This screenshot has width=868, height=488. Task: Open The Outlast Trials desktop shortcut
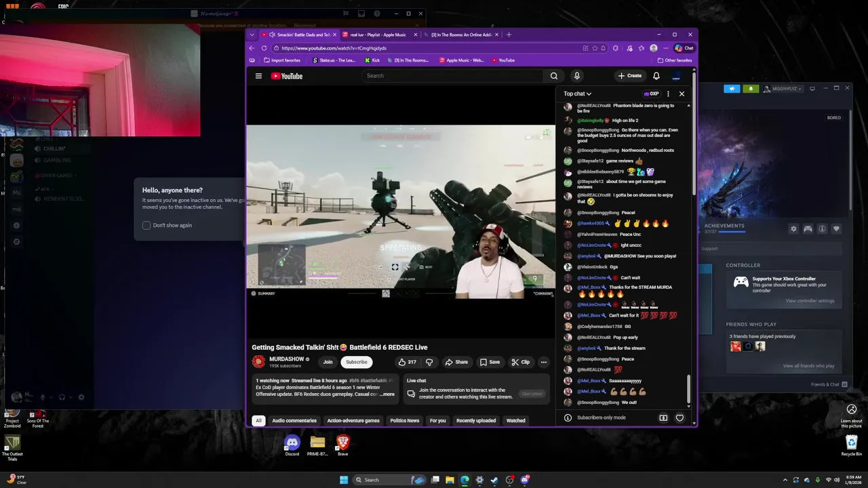12,447
